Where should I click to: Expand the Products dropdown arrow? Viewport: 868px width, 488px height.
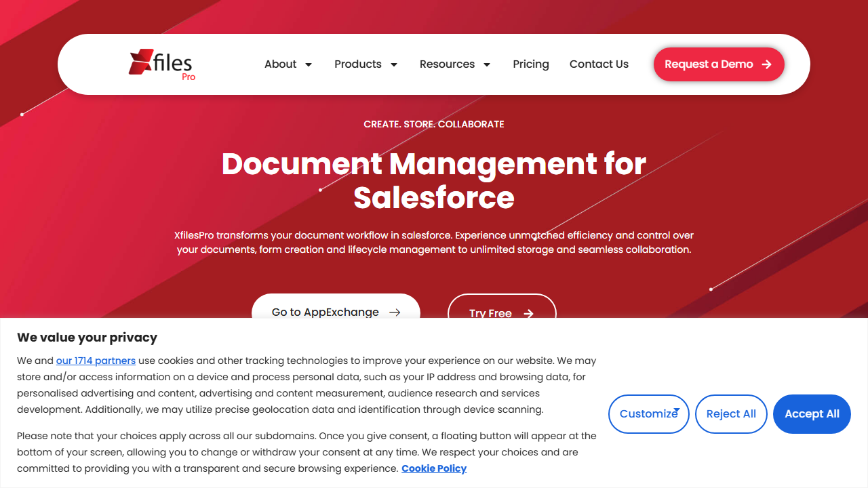(394, 64)
